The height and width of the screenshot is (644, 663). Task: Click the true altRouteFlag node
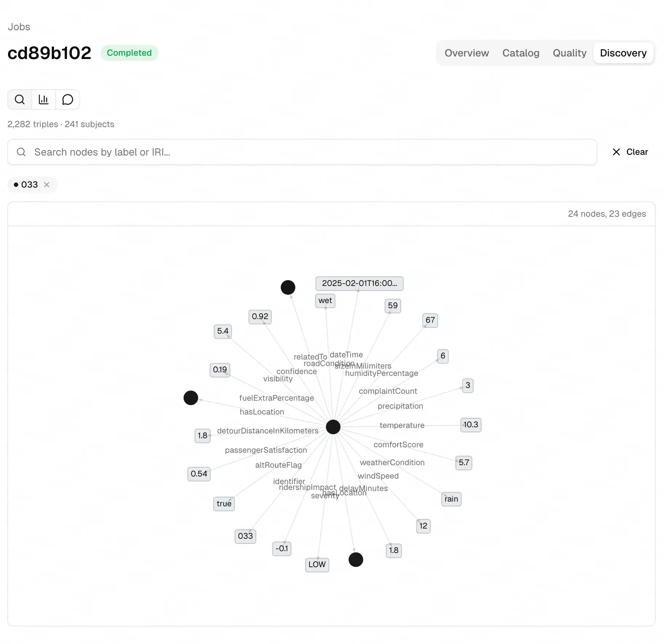(224, 504)
